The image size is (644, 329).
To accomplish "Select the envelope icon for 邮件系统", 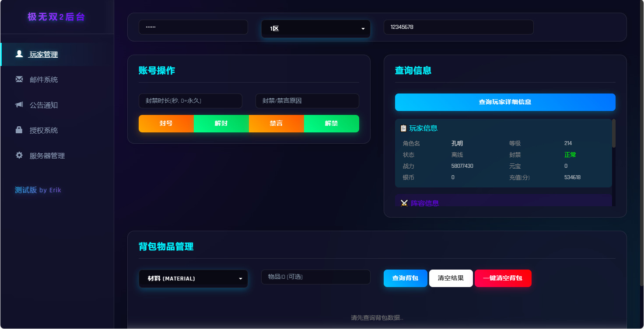I will (x=18, y=79).
